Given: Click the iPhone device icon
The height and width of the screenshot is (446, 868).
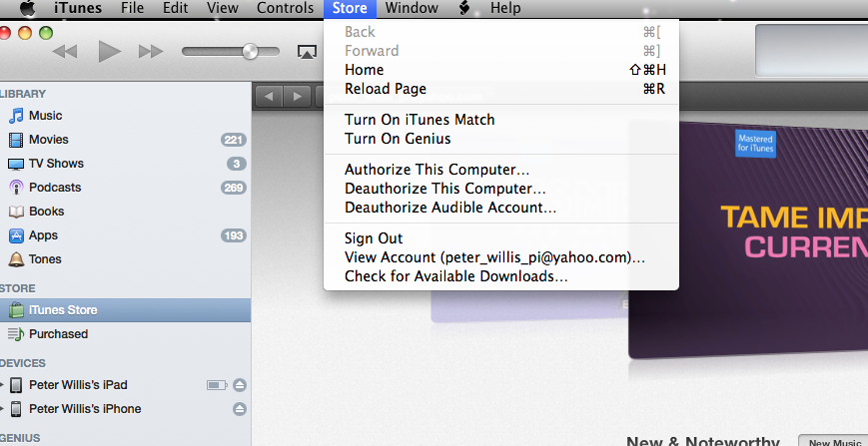Looking at the screenshot, I should pyautogui.click(x=16, y=409).
